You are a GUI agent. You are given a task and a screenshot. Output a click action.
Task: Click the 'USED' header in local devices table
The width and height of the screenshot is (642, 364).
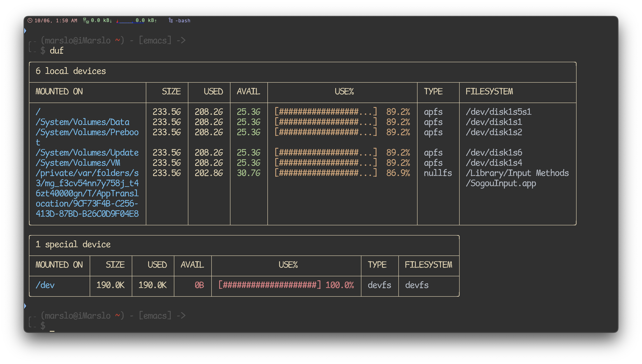point(213,92)
